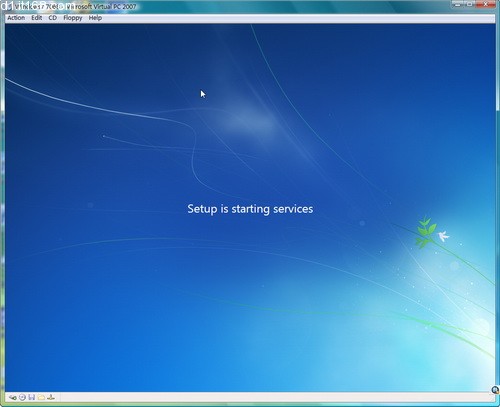Click the CD drive icon in status bar
500x407 pixels.
pos(22,397)
